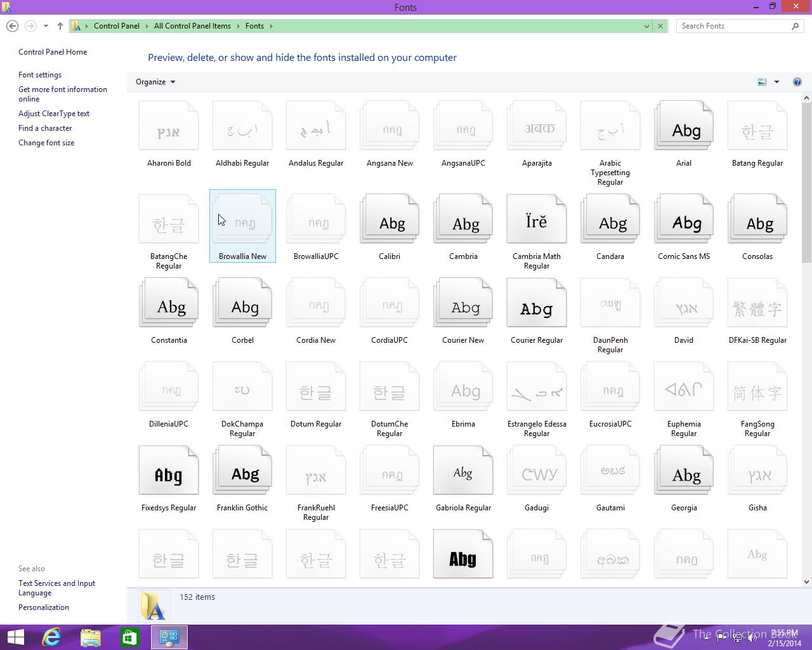812x650 pixels.
Task: Select the Gabriola Regular font icon
Action: pyautogui.click(x=463, y=471)
